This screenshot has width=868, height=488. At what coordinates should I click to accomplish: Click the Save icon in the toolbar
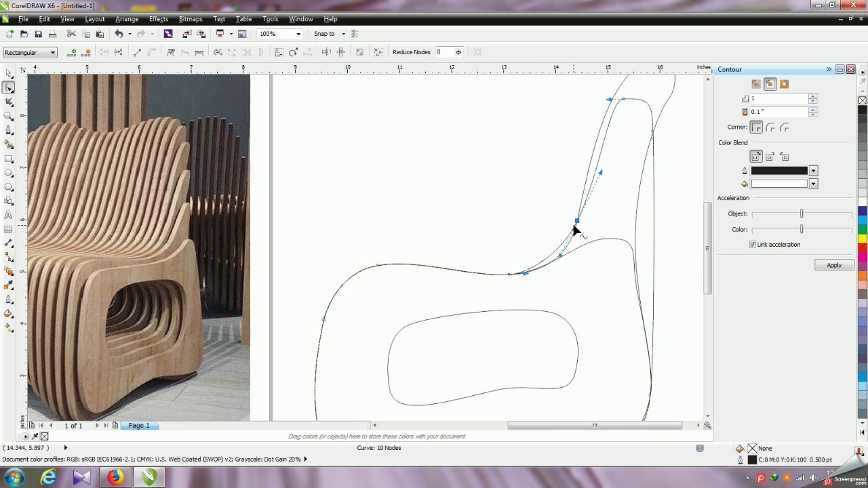coord(38,34)
